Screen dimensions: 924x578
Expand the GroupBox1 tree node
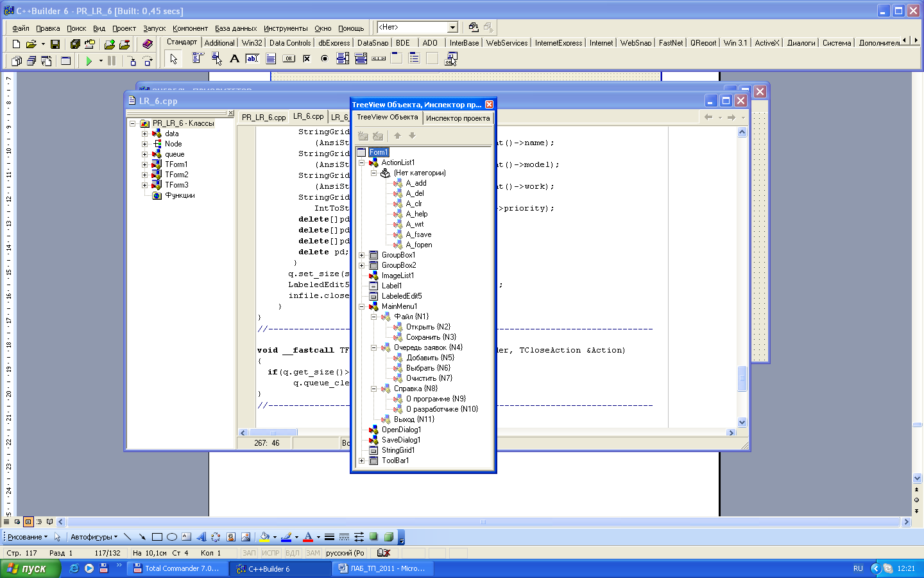point(361,255)
